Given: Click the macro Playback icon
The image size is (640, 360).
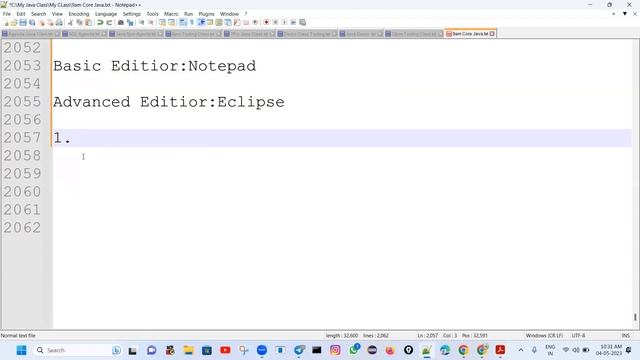Looking at the screenshot, I should click(284, 22).
